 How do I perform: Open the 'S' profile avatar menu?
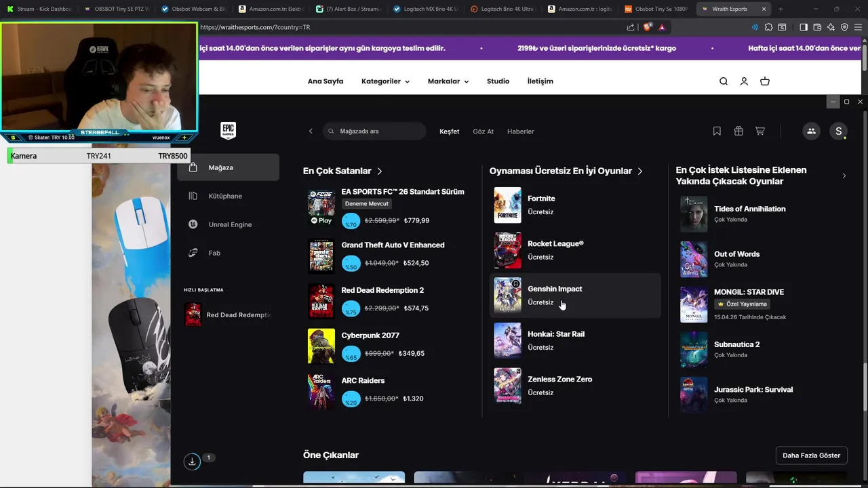(839, 131)
